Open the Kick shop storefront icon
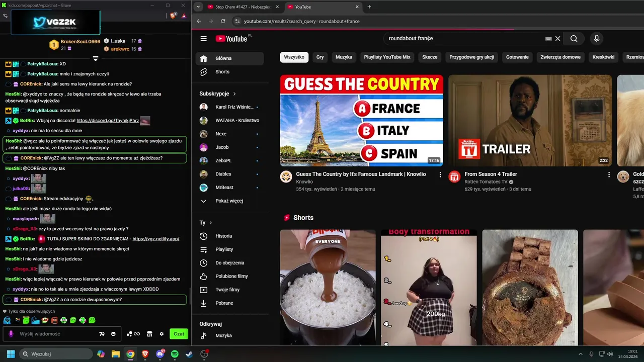 [x=149, y=334]
